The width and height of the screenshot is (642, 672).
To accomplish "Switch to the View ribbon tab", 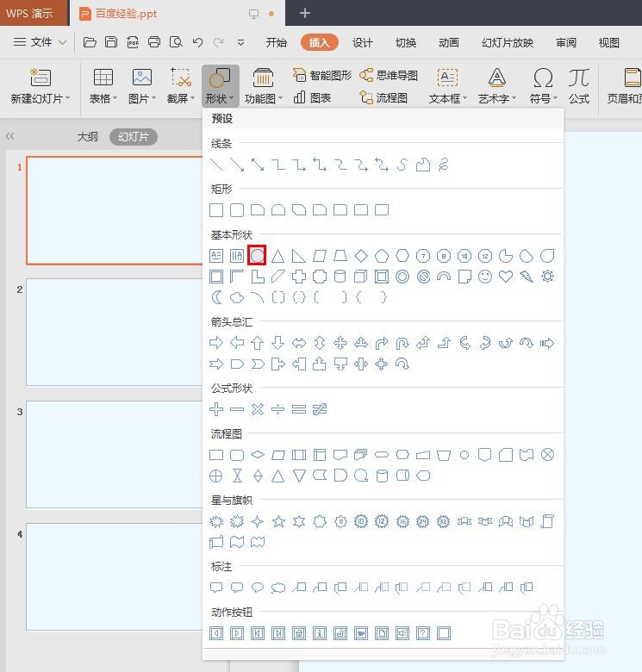I will coord(608,42).
